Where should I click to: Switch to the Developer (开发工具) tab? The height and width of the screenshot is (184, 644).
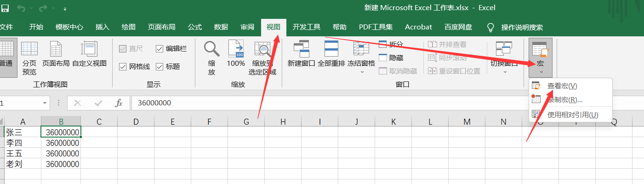(306, 27)
